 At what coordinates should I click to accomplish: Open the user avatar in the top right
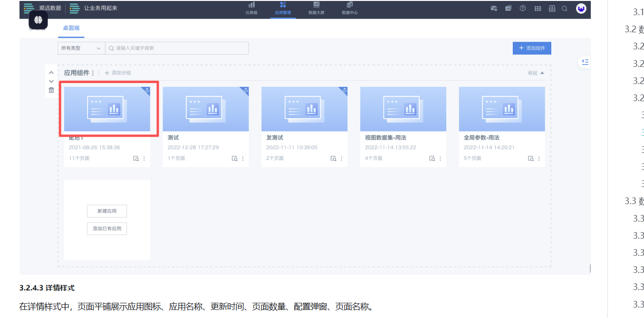pos(581,9)
